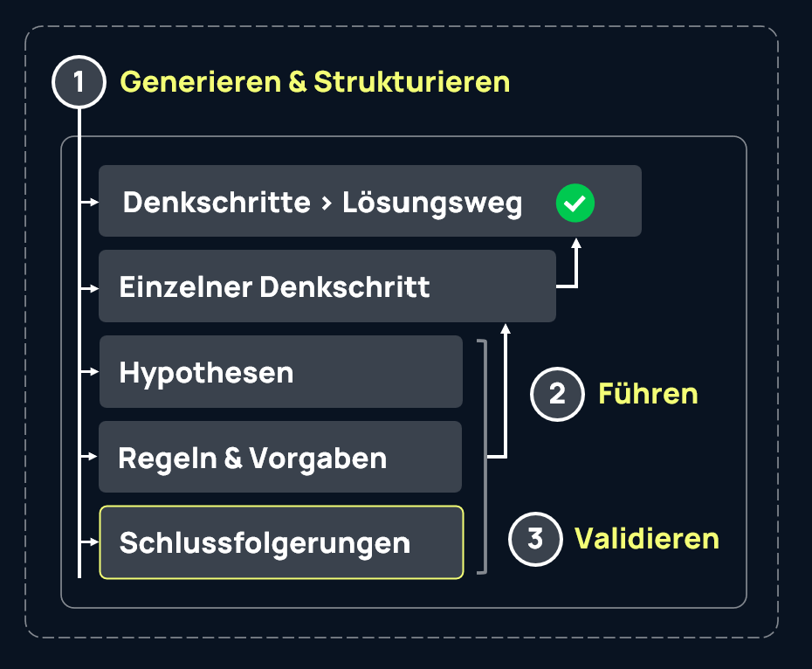Viewport: 812px width, 669px height.
Task: Select the Hypothesen box
Action: click(280, 372)
